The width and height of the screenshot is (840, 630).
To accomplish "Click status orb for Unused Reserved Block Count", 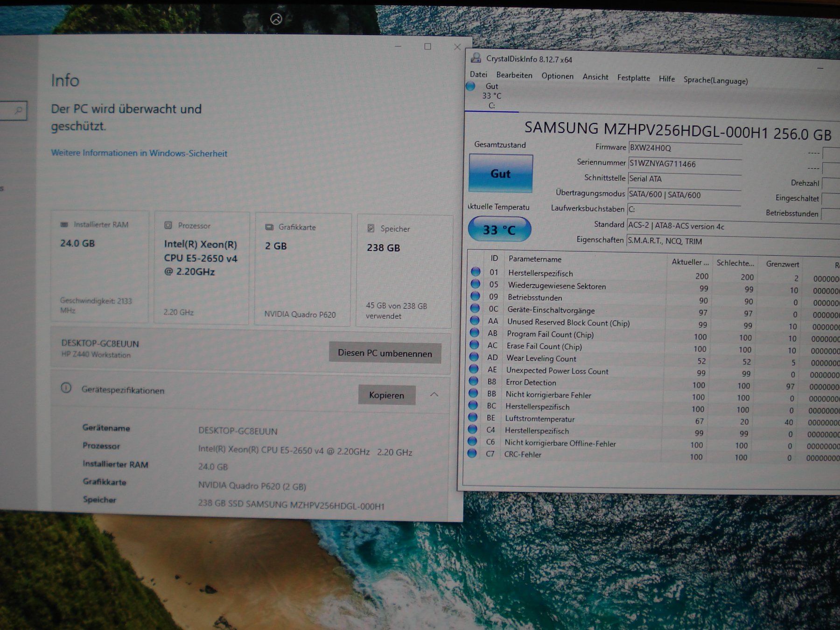I will pos(475,320).
